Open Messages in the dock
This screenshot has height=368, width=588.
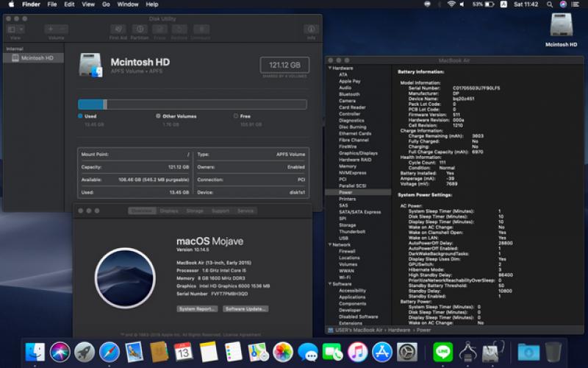click(308, 353)
